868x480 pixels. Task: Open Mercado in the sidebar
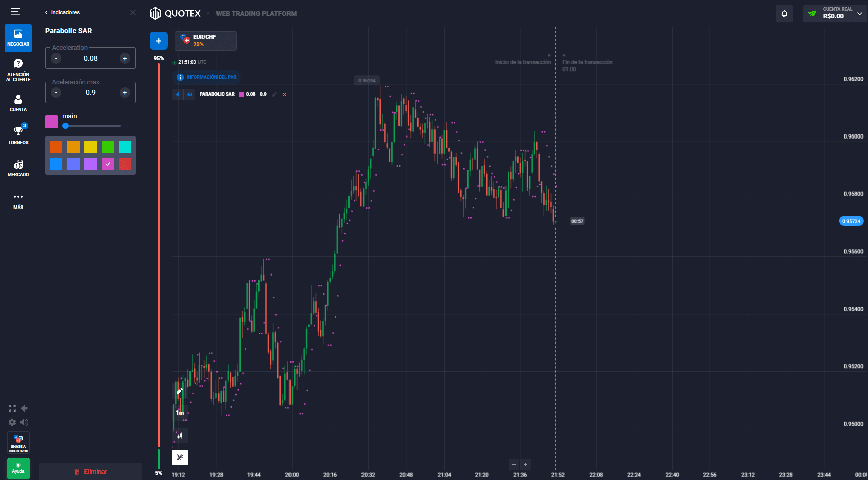click(18, 168)
